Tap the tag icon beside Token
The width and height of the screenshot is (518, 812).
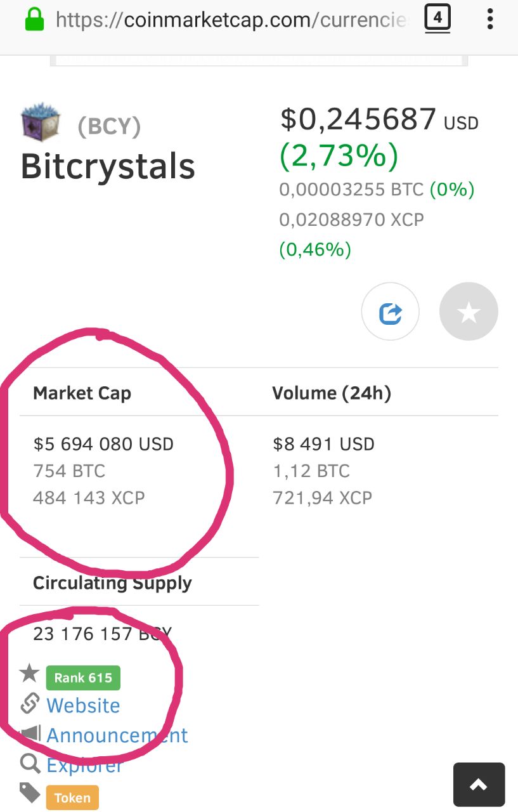[30, 793]
